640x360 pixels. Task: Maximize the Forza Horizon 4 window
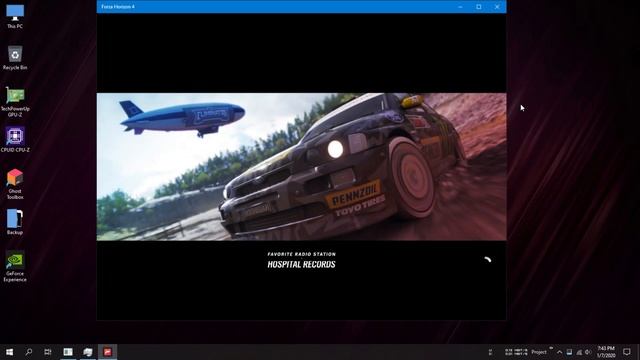coord(478,7)
